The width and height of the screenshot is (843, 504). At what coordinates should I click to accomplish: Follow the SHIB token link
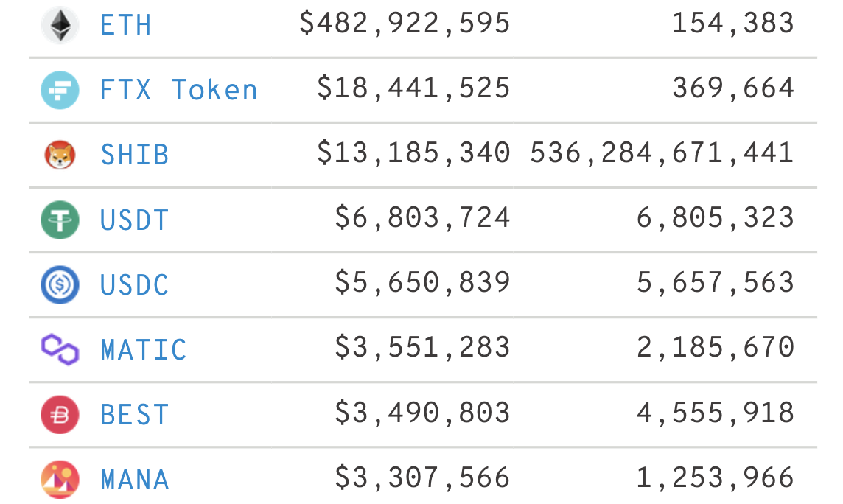point(135,155)
